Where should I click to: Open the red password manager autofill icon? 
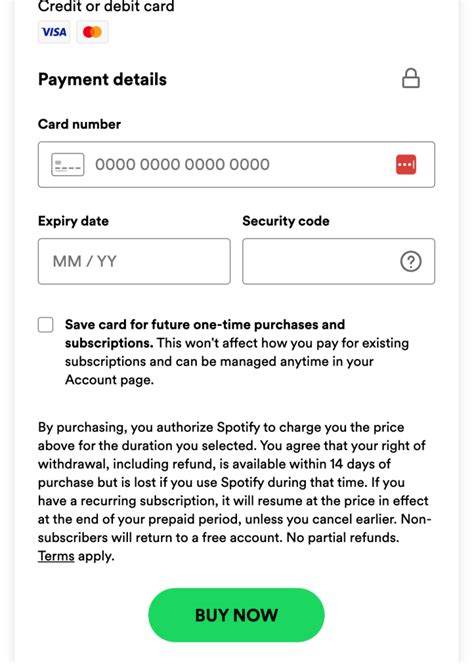click(406, 164)
